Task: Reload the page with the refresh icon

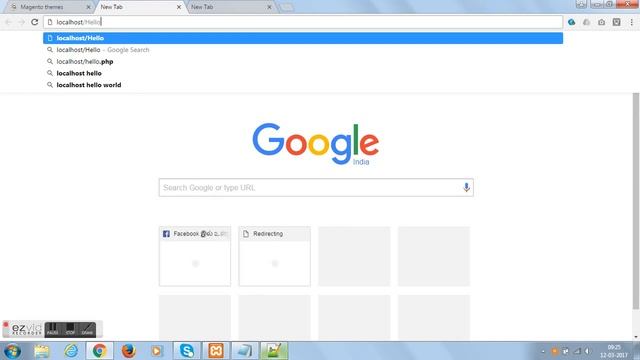Action: coord(35,22)
